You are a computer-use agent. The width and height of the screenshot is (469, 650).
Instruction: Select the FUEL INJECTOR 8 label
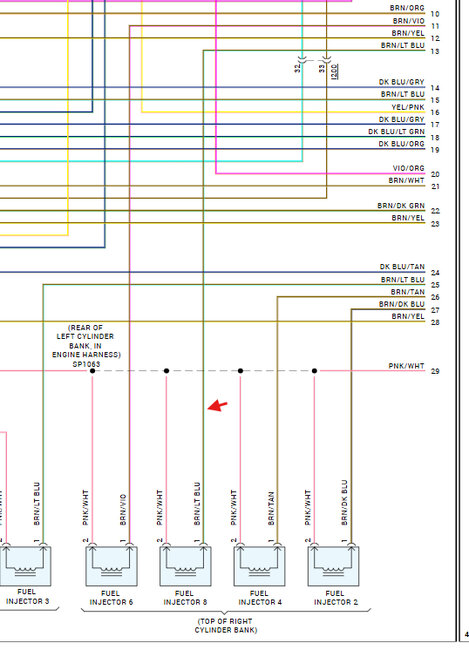coord(185,597)
